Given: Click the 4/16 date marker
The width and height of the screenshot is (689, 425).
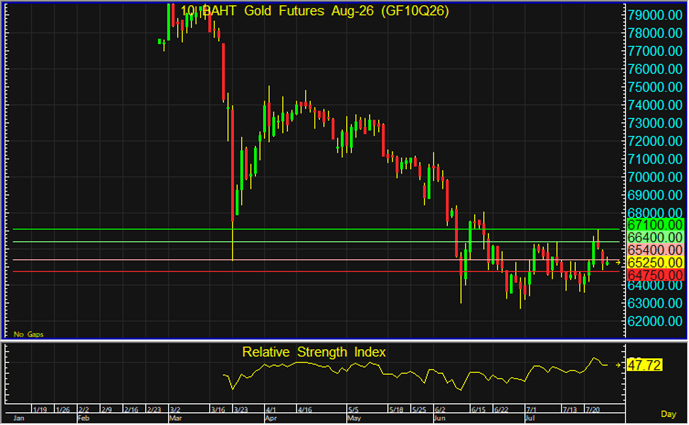Looking at the screenshot, I should tap(305, 410).
